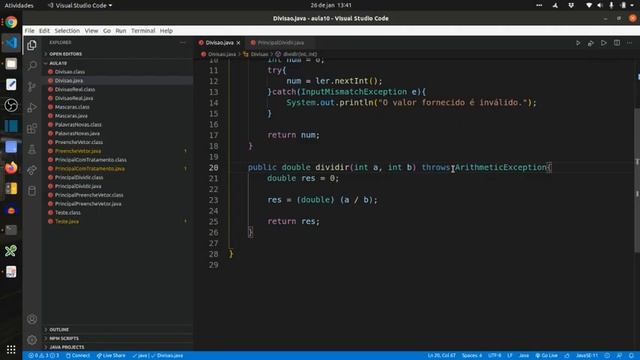Viewport: 640px width, 360px height.
Task: Click the editor vertical scrollbar
Action: point(637,180)
